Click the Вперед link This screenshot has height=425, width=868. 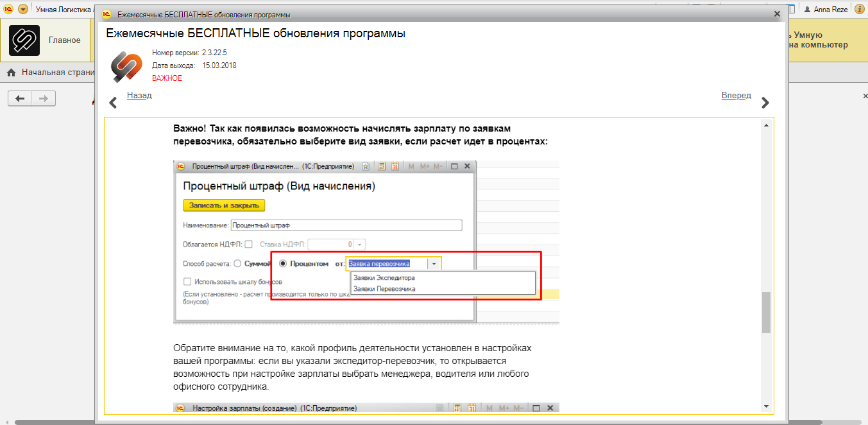click(736, 95)
